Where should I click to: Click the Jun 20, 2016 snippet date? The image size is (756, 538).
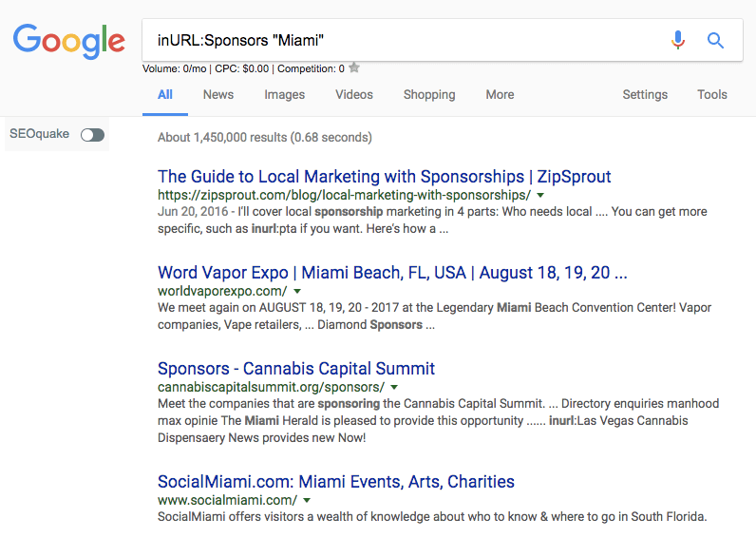point(193,212)
